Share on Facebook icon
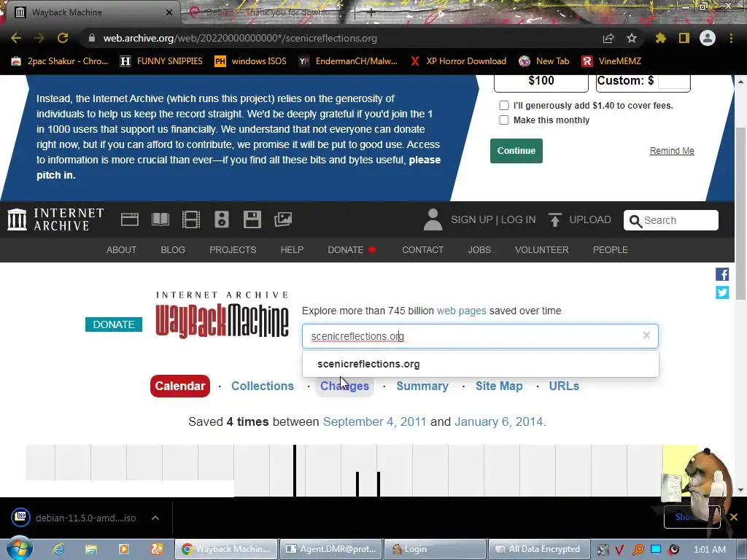 tap(722, 274)
